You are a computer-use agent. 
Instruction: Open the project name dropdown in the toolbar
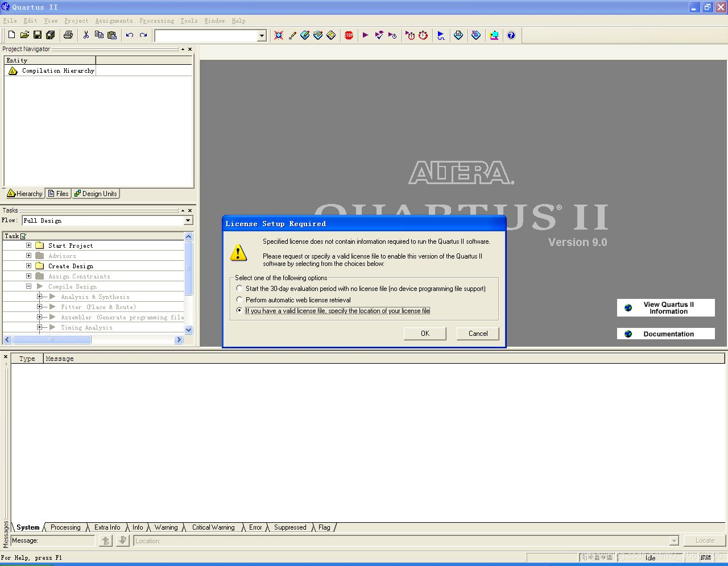point(262,36)
